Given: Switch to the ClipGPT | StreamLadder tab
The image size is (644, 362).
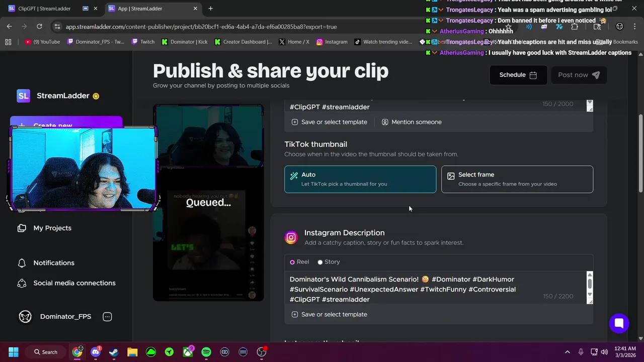Looking at the screenshot, I should 44,9.
